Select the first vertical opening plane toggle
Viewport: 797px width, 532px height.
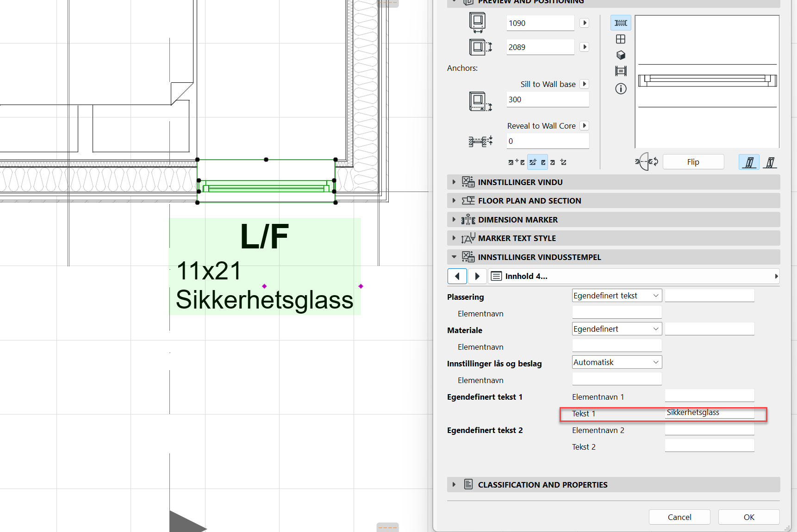pyautogui.click(x=749, y=162)
